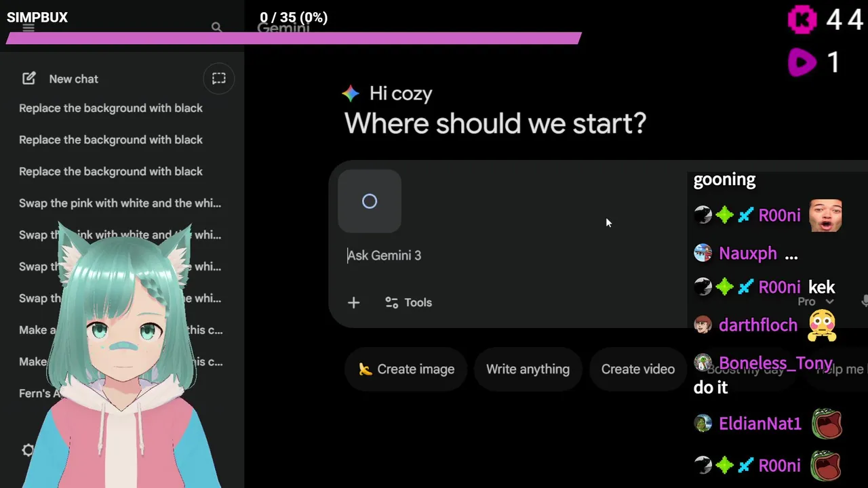Click the SIMPBUX overlay title
The height and width of the screenshot is (488, 868).
click(37, 18)
